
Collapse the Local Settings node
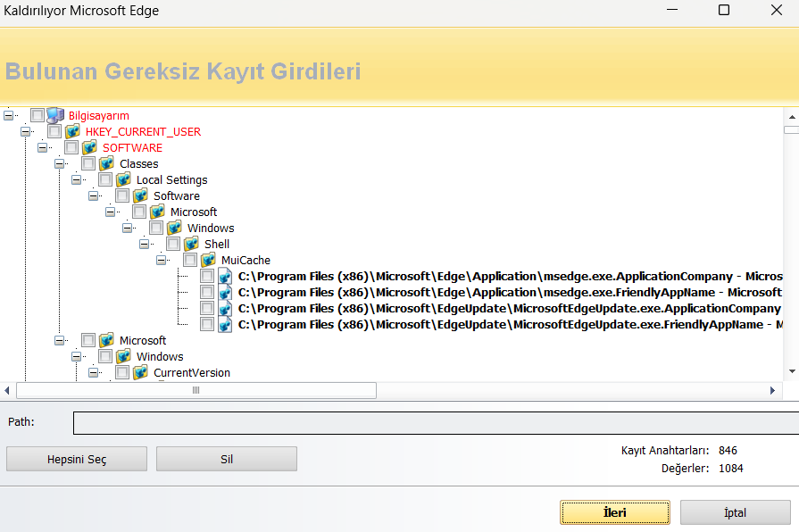tap(77, 179)
